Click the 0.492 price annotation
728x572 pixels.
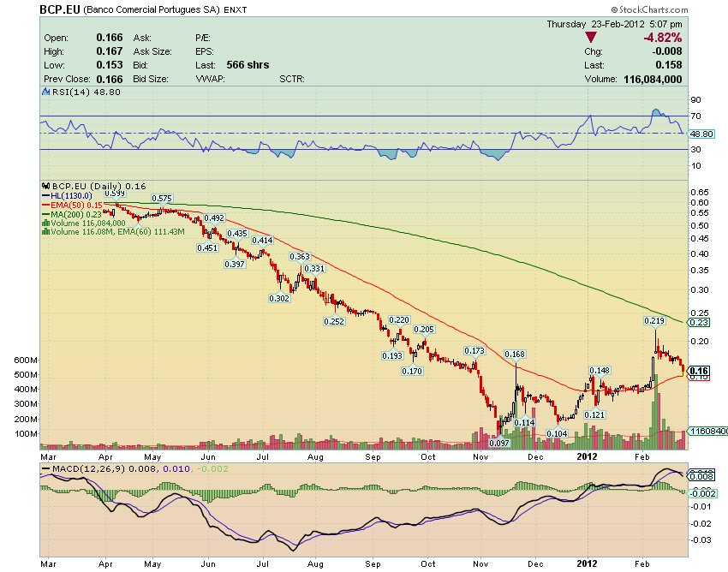pyautogui.click(x=214, y=217)
